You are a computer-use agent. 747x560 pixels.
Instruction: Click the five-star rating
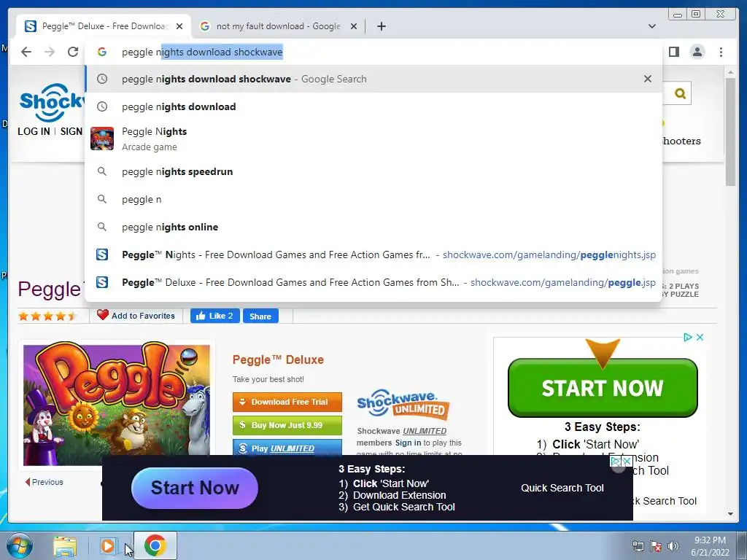[x=47, y=316]
